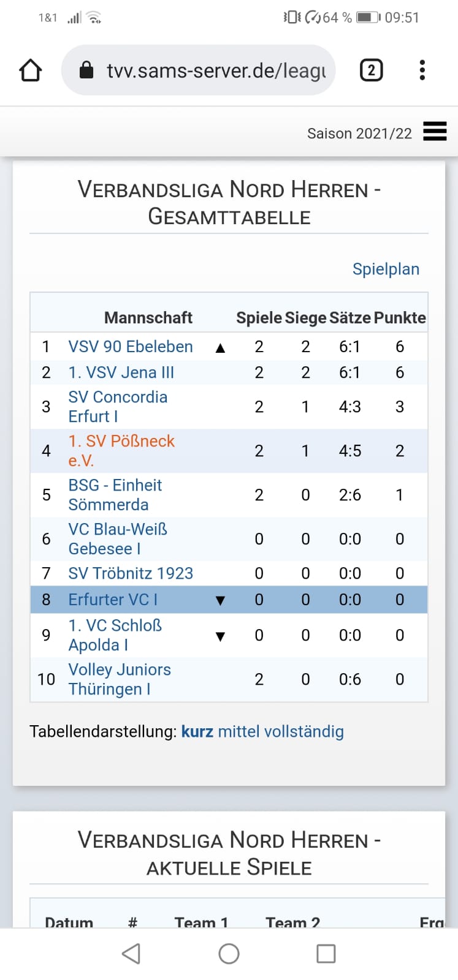Tap the padlock icon in address bar
This screenshot has width=458, height=980.
point(86,70)
